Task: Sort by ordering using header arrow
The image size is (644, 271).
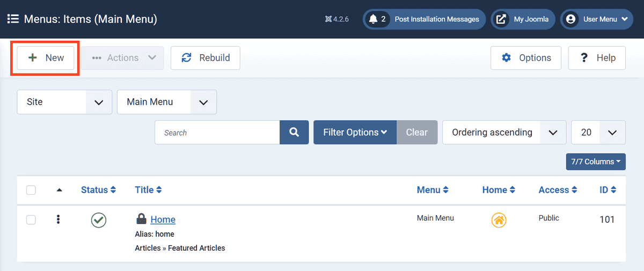Action: coord(59,190)
